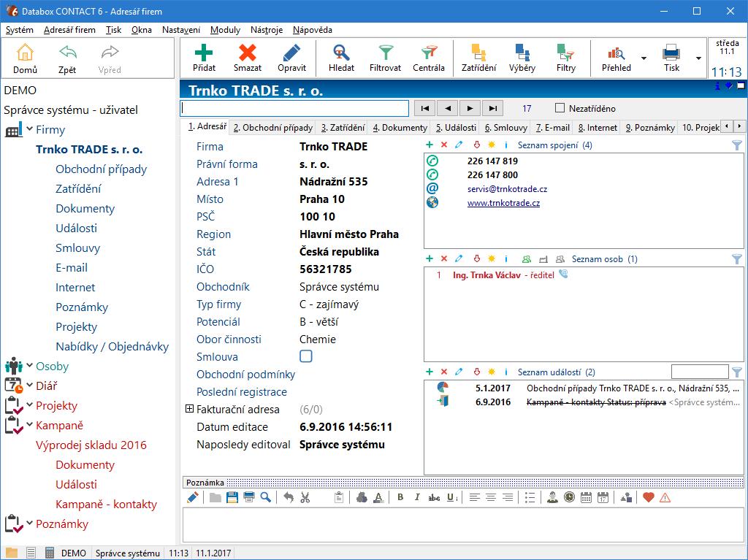Click the save diskette icon in Poznámka toolbar
The height and width of the screenshot is (560, 748).
tap(232, 497)
